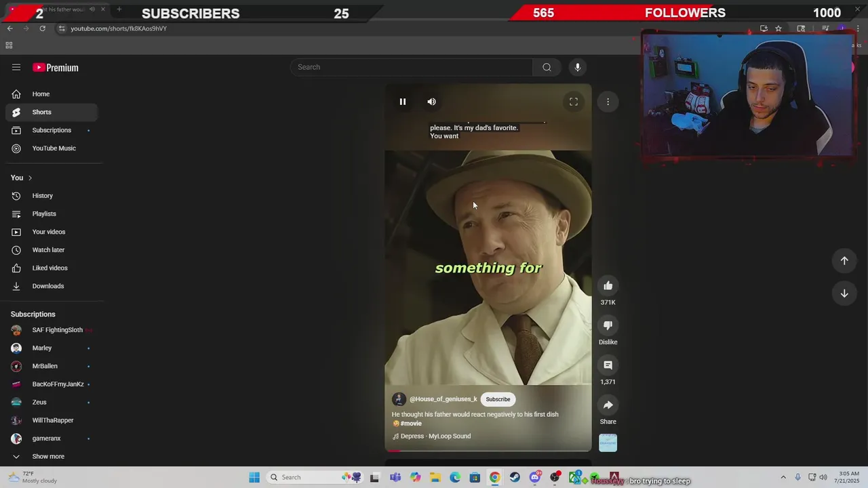The height and width of the screenshot is (488, 868).
Task: Open Zeus subscription channel
Action: 52,402
